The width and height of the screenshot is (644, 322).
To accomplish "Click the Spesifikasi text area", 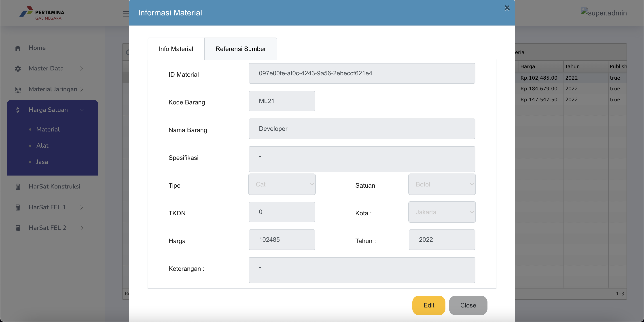I will 362,159.
